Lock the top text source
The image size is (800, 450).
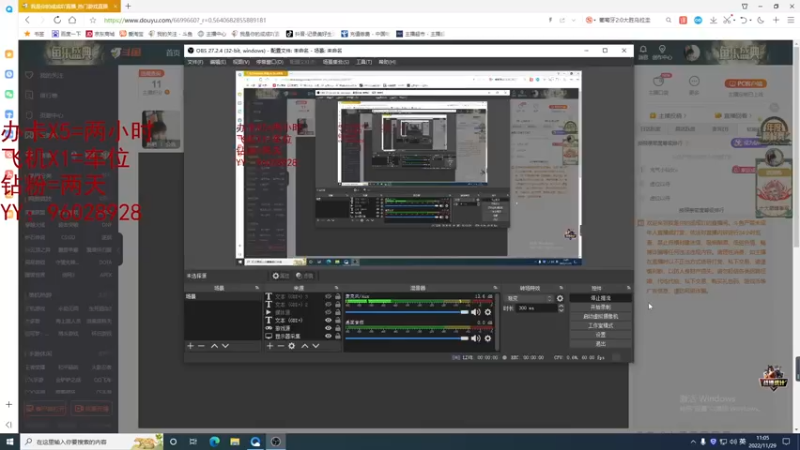tap(338, 296)
